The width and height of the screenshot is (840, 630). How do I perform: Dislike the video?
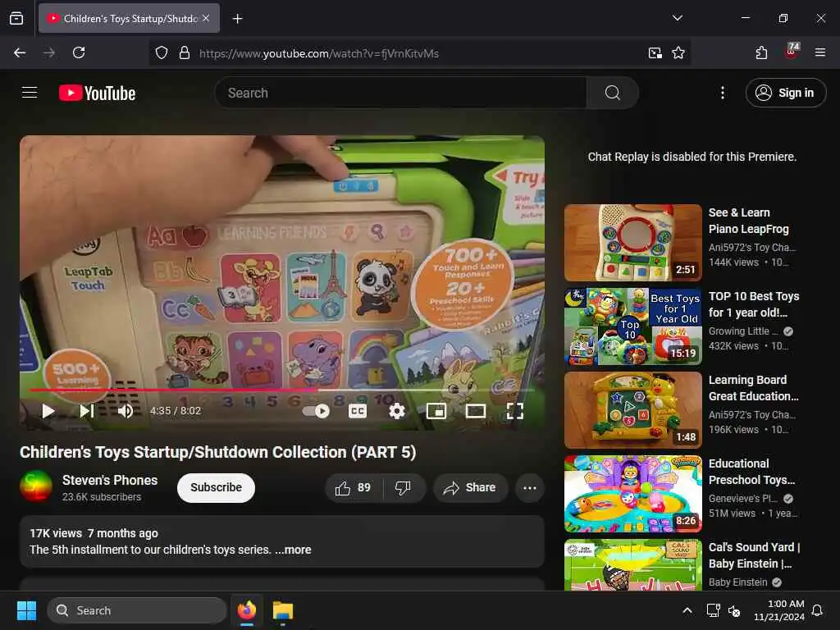tap(403, 487)
